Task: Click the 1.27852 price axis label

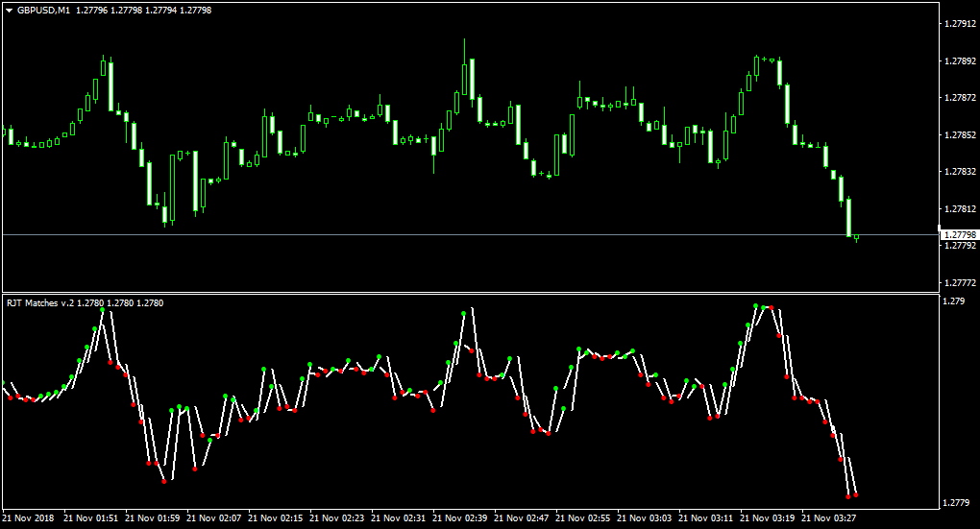Action: click(960, 135)
